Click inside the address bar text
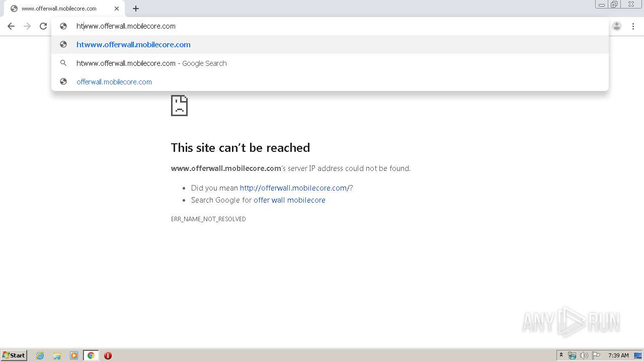Viewport: 644px width, 362px height. [x=126, y=26]
